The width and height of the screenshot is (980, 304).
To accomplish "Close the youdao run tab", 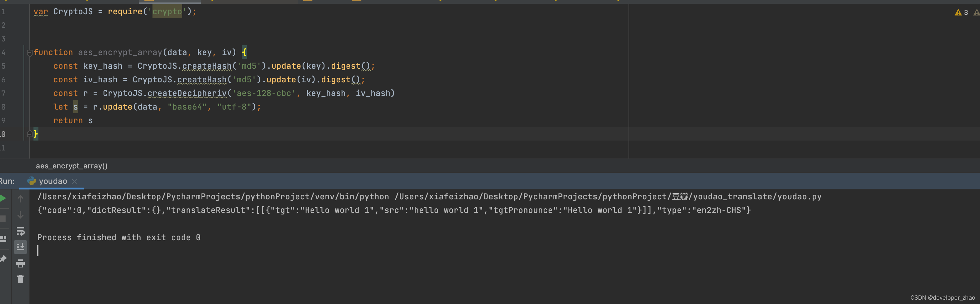I will [75, 181].
